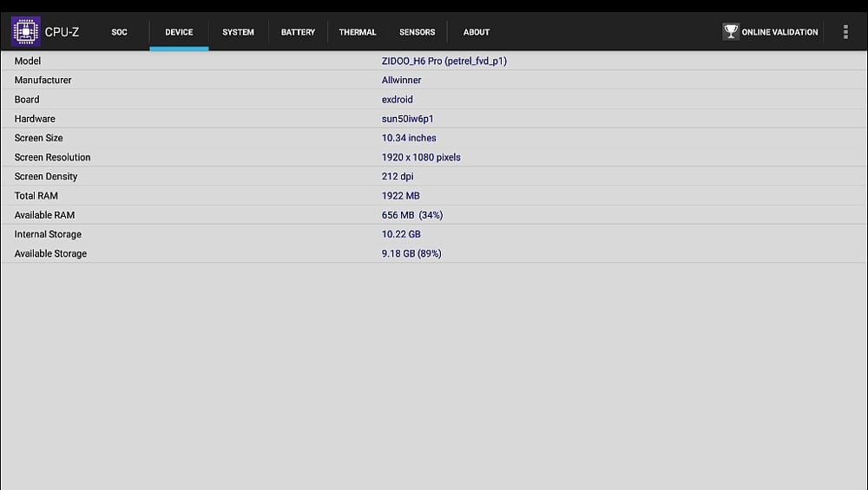Click the CPU-Z app title text
The width and height of the screenshot is (868, 490).
click(62, 32)
